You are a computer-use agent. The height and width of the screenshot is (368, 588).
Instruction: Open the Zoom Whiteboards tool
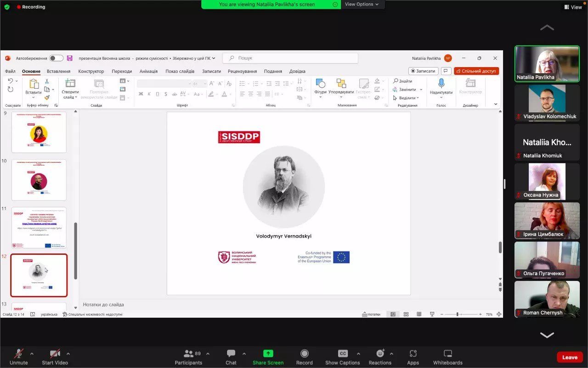(x=447, y=354)
